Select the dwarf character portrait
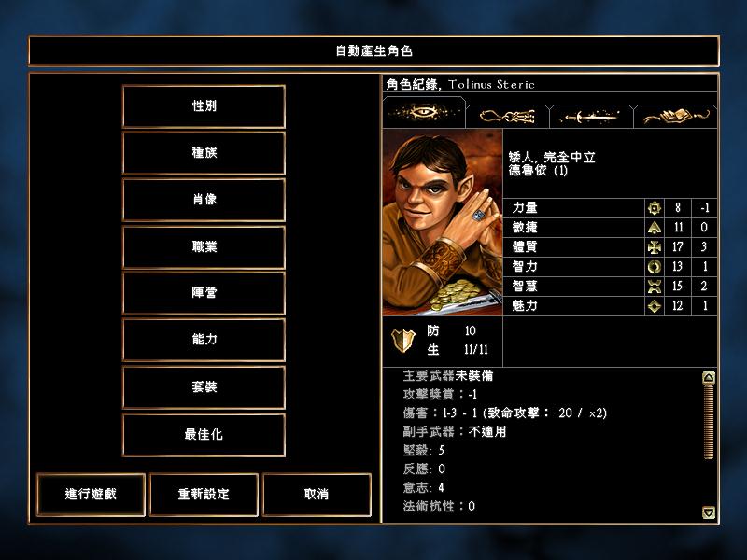This screenshot has width=747, height=560. coord(443,222)
